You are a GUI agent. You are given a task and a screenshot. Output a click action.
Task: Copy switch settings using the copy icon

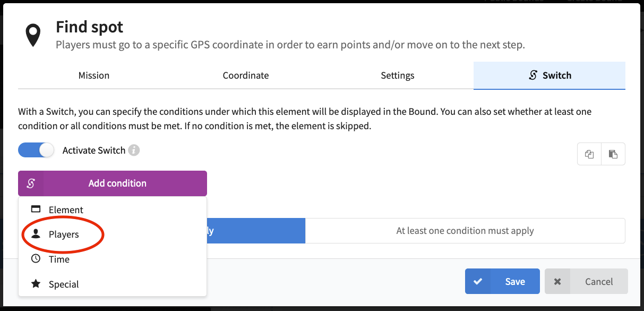tap(589, 154)
